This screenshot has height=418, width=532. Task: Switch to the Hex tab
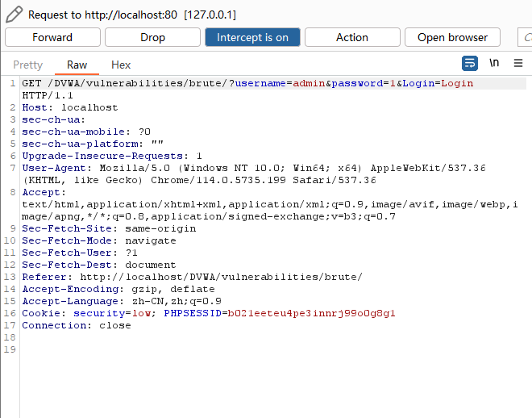tap(121, 65)
